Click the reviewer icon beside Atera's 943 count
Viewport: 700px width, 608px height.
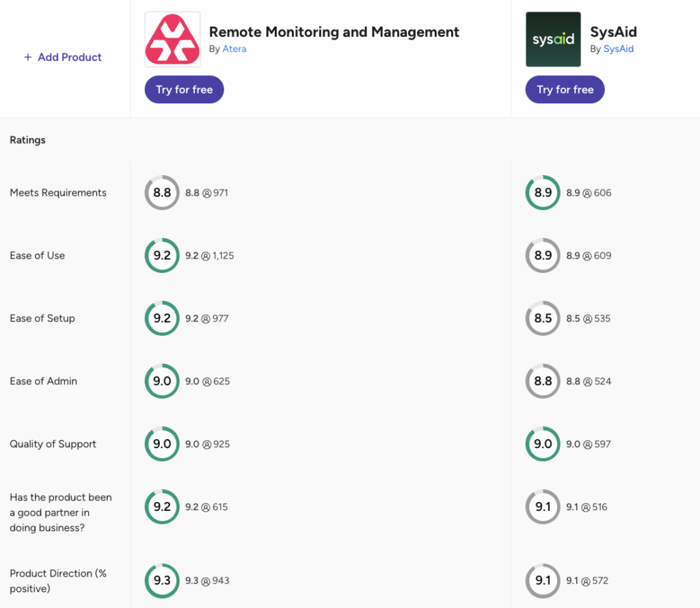pyautogui.click(x=205, y=581)
